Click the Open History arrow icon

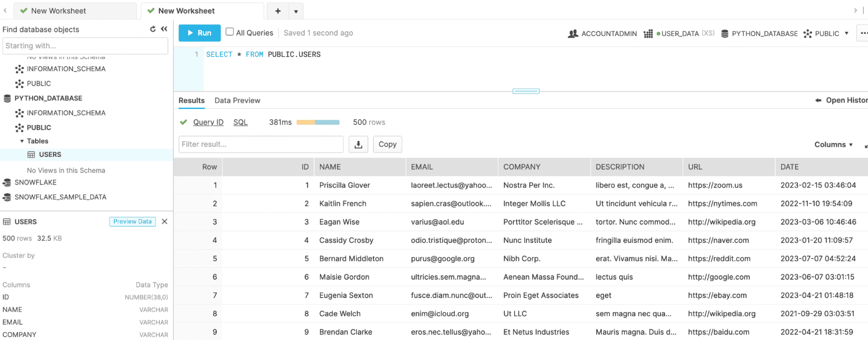coord(818,100)
